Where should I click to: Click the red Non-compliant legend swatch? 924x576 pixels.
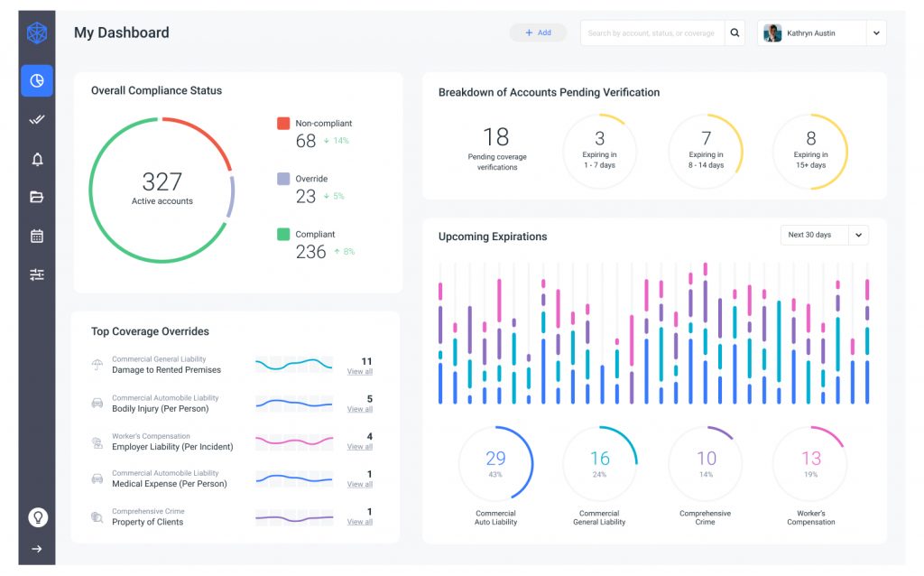[x=283, y=124]
